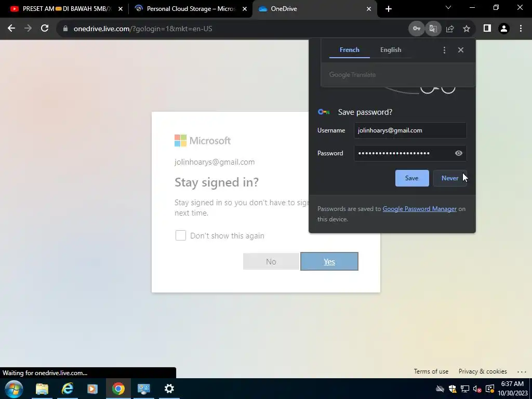Save the password
The width and height of the screenshot is (532, 399).
point(412,178)
